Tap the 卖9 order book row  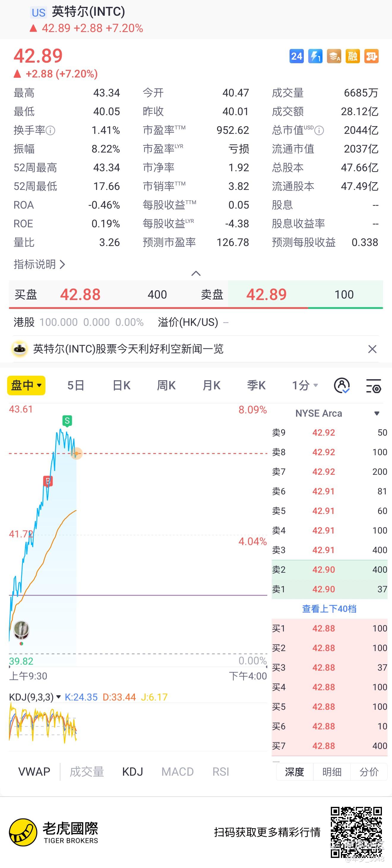click(x=330, y=433)
